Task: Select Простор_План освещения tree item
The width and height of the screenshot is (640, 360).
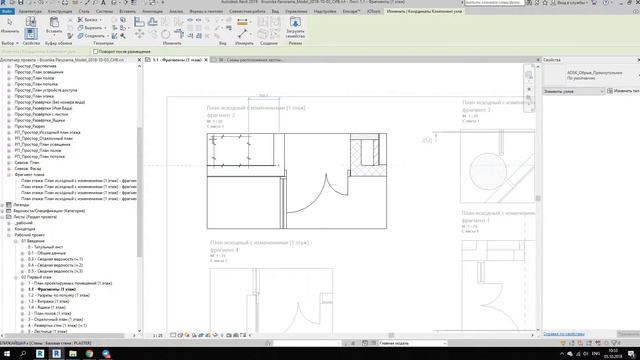Action: coord(39,72)
